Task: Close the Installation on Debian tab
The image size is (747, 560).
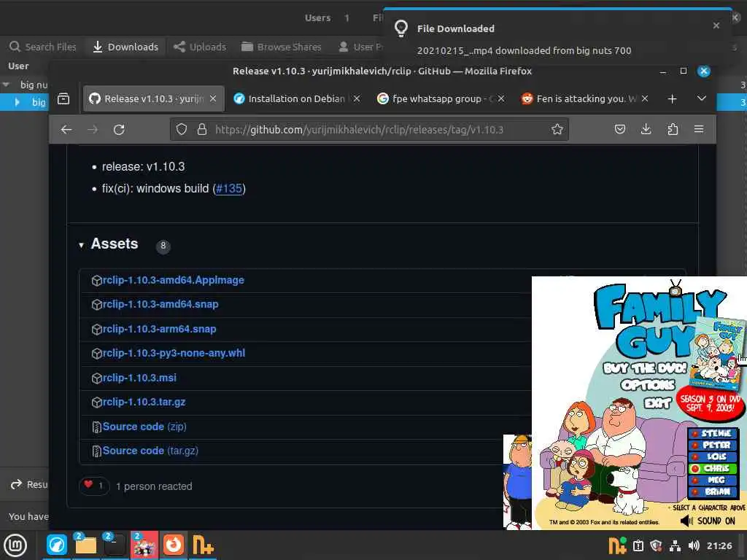Action: [x=357, y=98]
